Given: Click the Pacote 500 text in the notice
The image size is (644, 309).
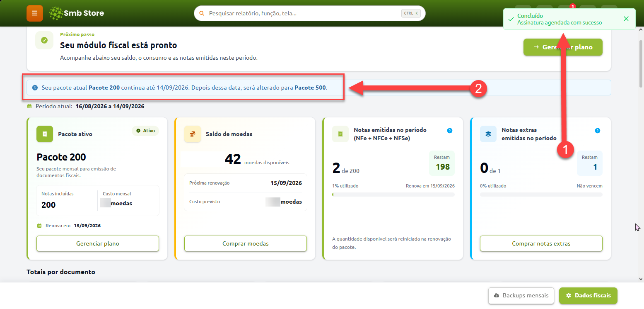Looking at the screenshot, I should [x=310, y=88].
